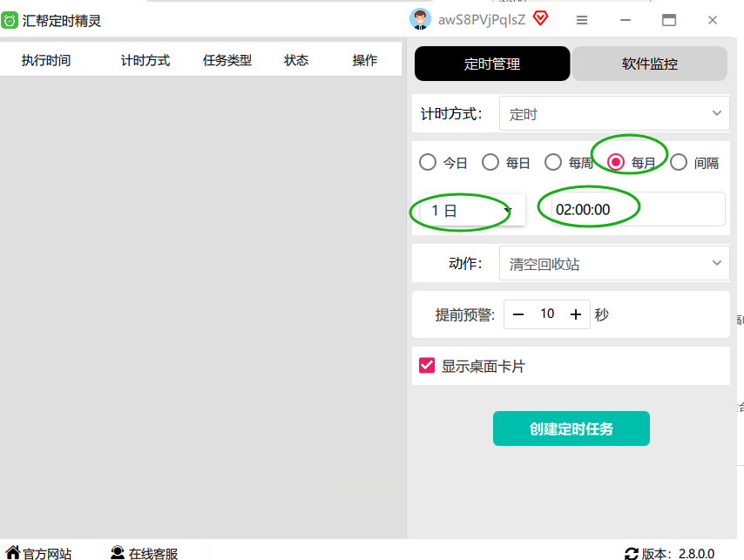Uncheck the 显示桌面卡片 checkbox
Viewport: 744px width, 560px height.
pyautogui.click(x=427, y=366)
